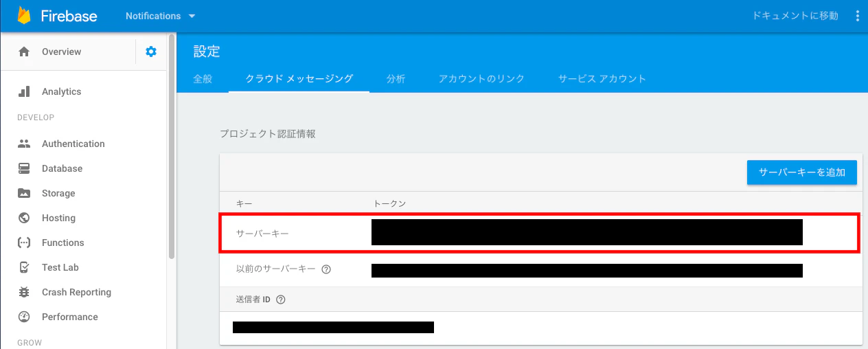Image resolution: width=868 pixels, height=349 pixels.
Task: Click the sidebar vertical scrollbar
Action: pos(171,148)
